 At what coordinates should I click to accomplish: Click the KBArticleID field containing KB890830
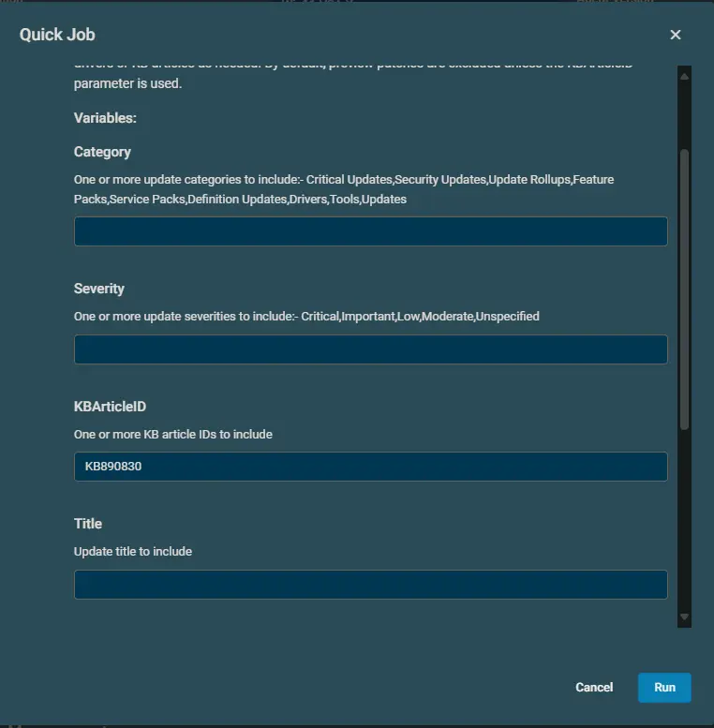coord(370,467)
